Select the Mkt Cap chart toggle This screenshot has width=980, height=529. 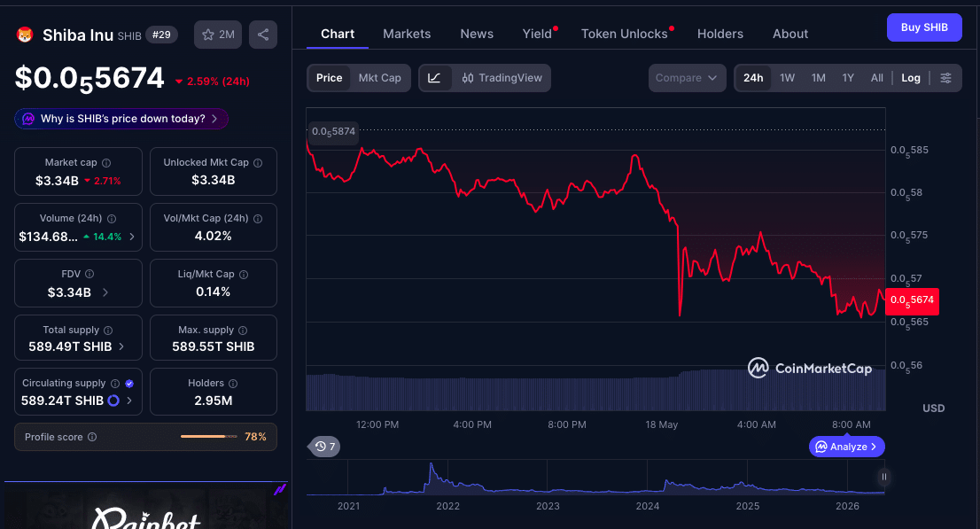click(x=379, y=78)
